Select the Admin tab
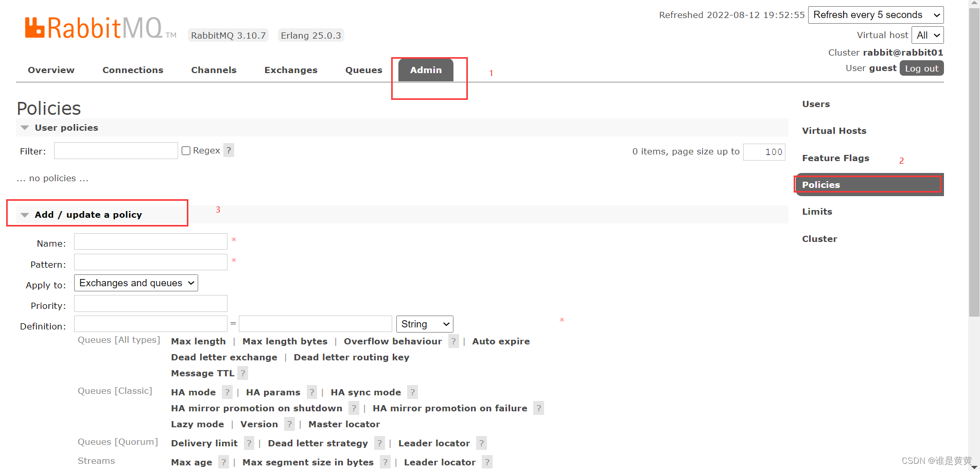Screen dimensions: 980x470 pyautogui.click(x=426, y=70)
